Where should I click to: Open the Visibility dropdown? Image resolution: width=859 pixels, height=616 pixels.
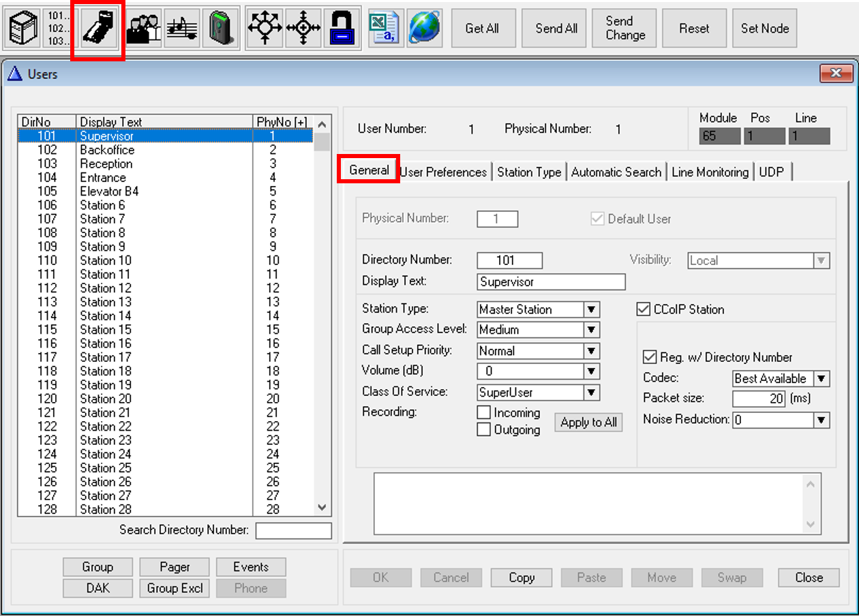point(822,260)
